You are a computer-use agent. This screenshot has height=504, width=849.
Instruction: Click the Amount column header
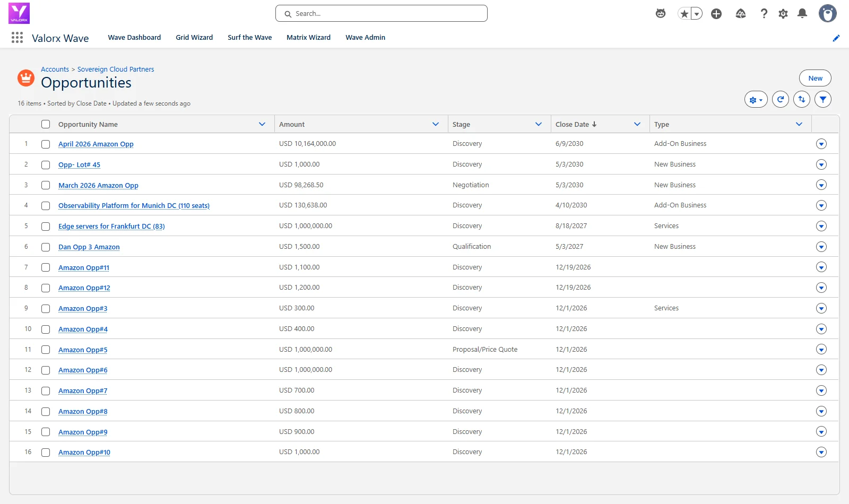pyautogui.click(x=292, y=125)
